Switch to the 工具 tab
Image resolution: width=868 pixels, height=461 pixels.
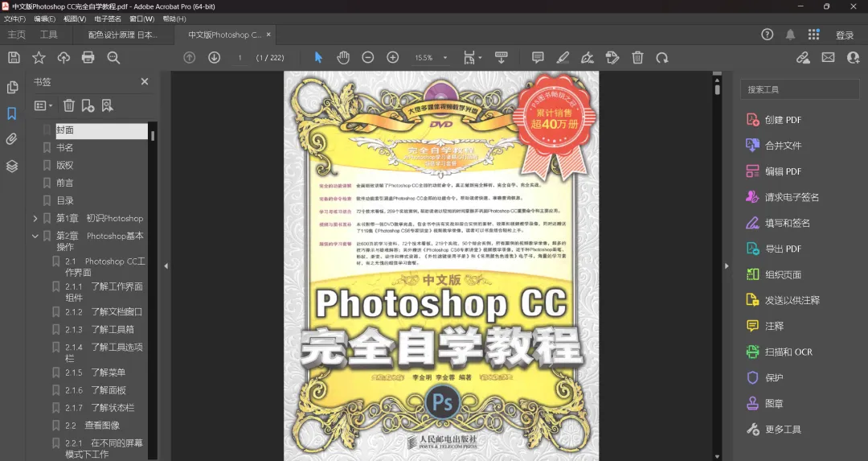click(49, 35)
